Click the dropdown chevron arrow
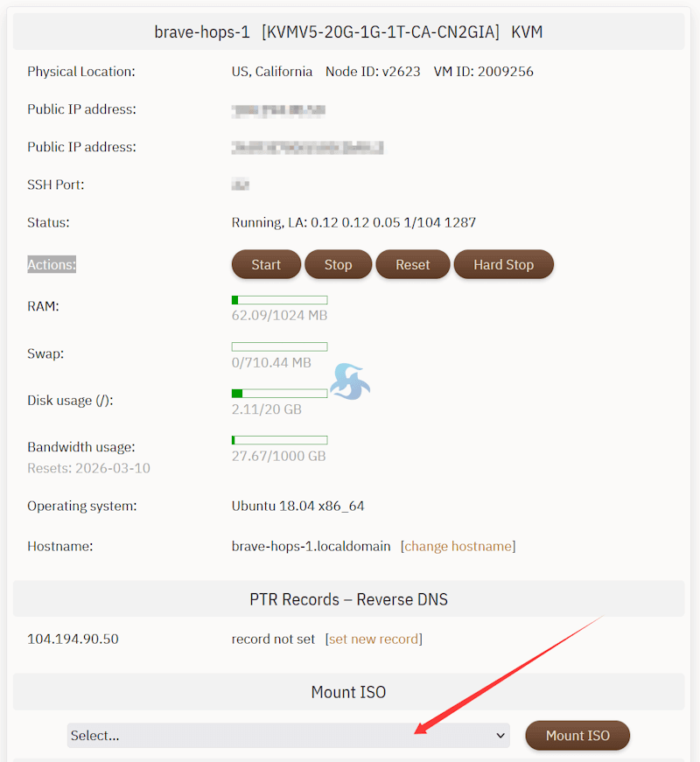 point(500,736)
